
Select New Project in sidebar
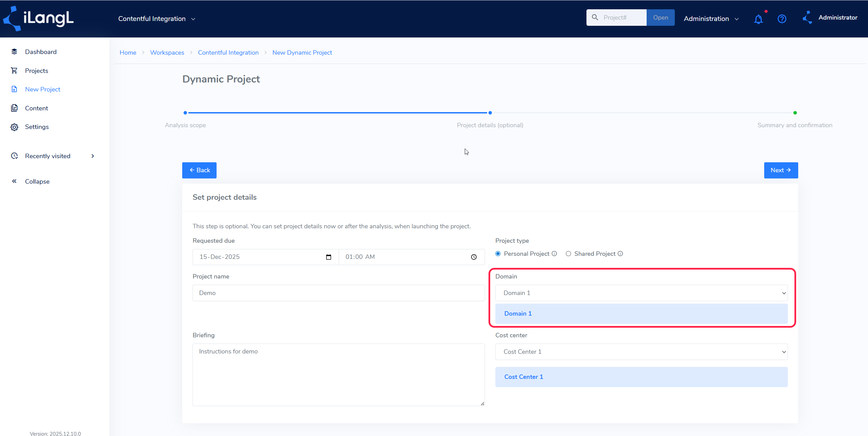pyautogui.click(x=43, y=89)
